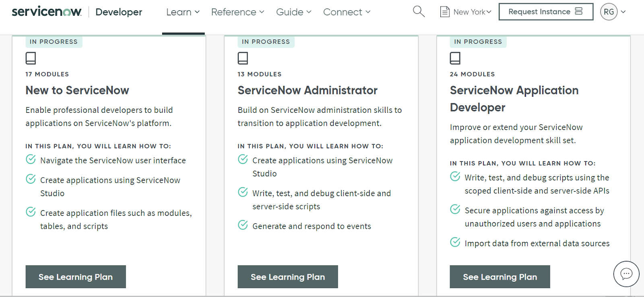Open the chat bubble widget
This screenshot has width=644, height=297.
(x=626, y=274)
